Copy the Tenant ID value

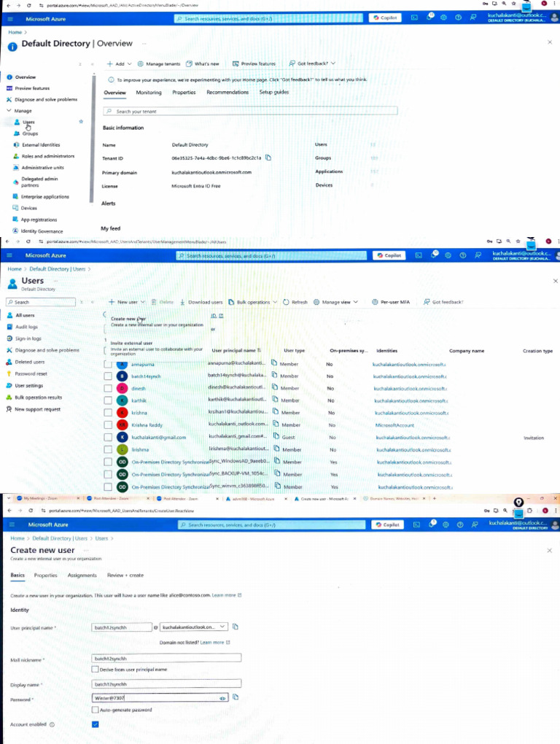pos(268,158)
